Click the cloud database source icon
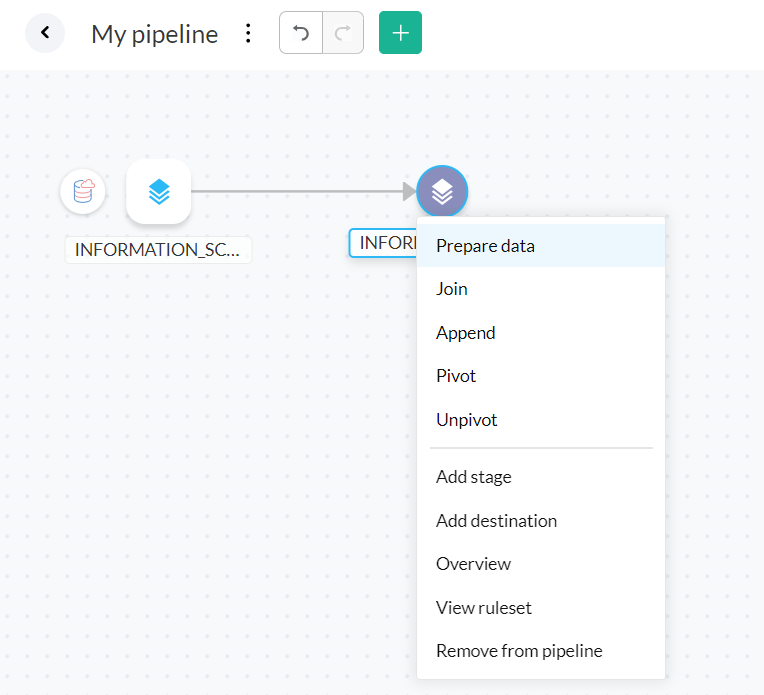Screen dimensions: 764x695 point(83,191)
